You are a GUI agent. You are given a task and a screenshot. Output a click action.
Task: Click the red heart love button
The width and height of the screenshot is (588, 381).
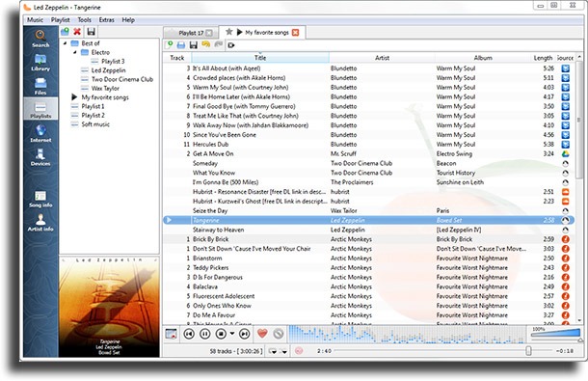point(262,334)
